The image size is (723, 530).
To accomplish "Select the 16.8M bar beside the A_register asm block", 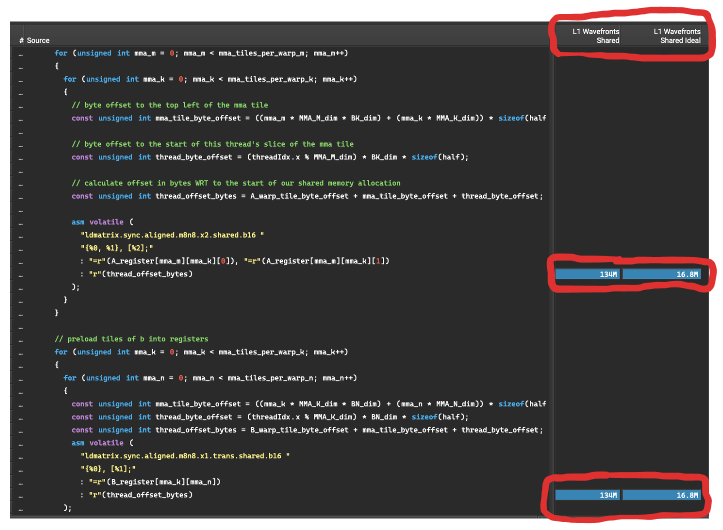I will pos(661,274).
